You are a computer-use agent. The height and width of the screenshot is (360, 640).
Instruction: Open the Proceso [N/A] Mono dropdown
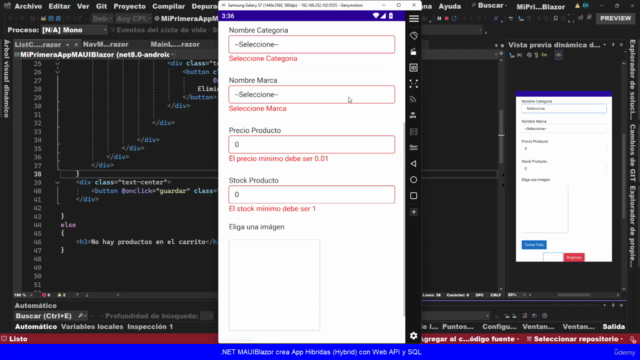(x=74, y=30)
